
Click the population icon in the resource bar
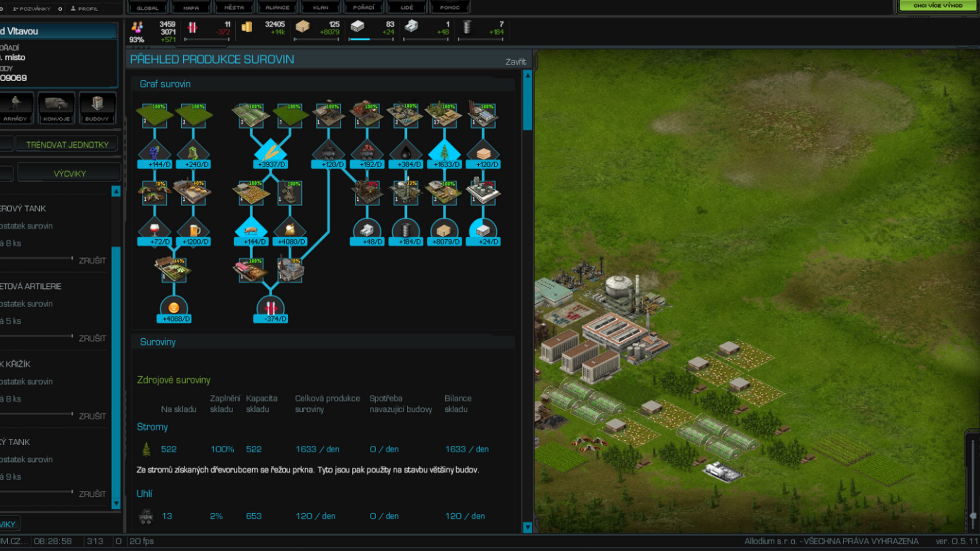[x=137, y=28]
